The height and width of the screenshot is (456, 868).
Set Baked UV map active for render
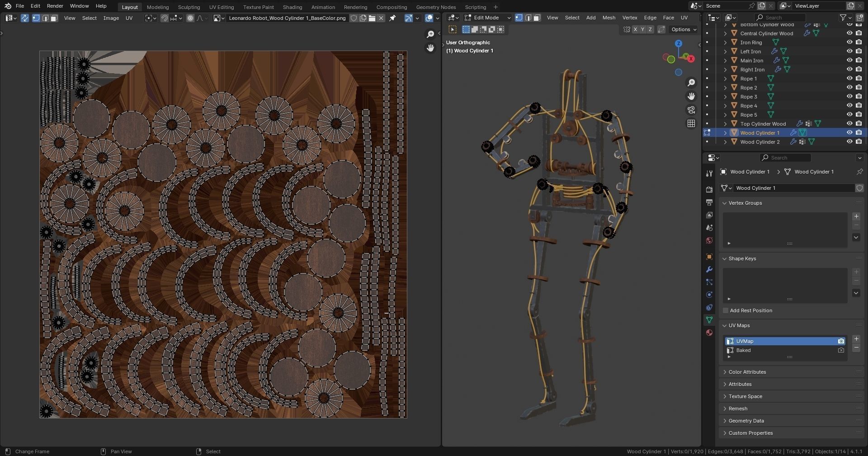[x=841, y=350]
